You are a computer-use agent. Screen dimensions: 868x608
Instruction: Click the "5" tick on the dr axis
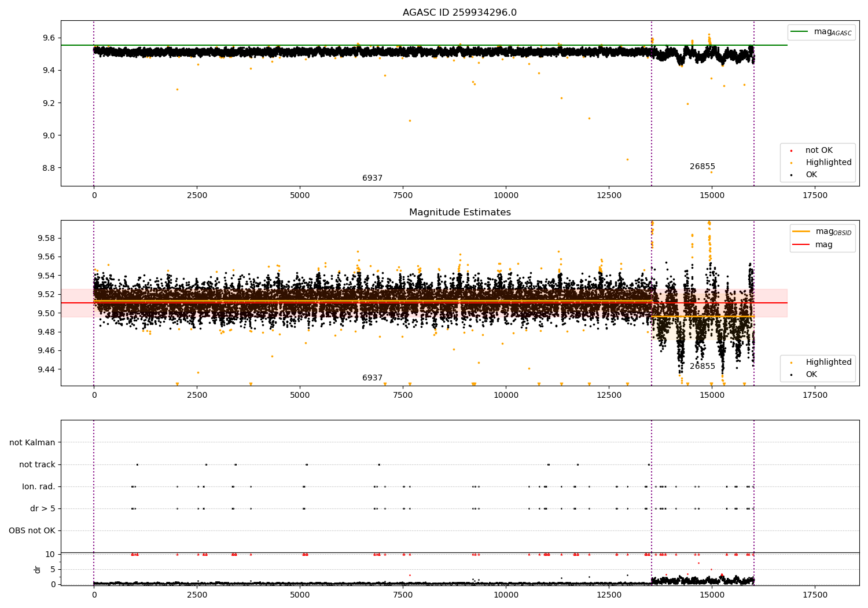[53, 570]
